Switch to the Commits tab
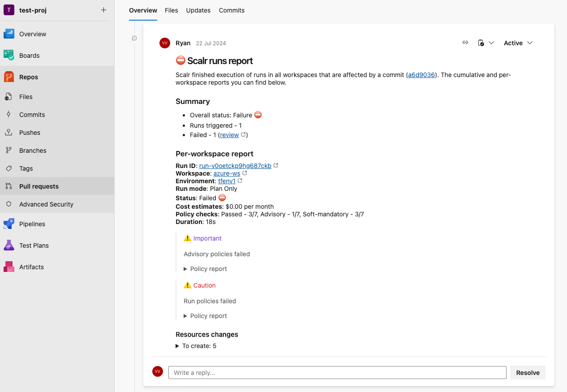Viewport: 567px width, 392px height. [232, 10]
